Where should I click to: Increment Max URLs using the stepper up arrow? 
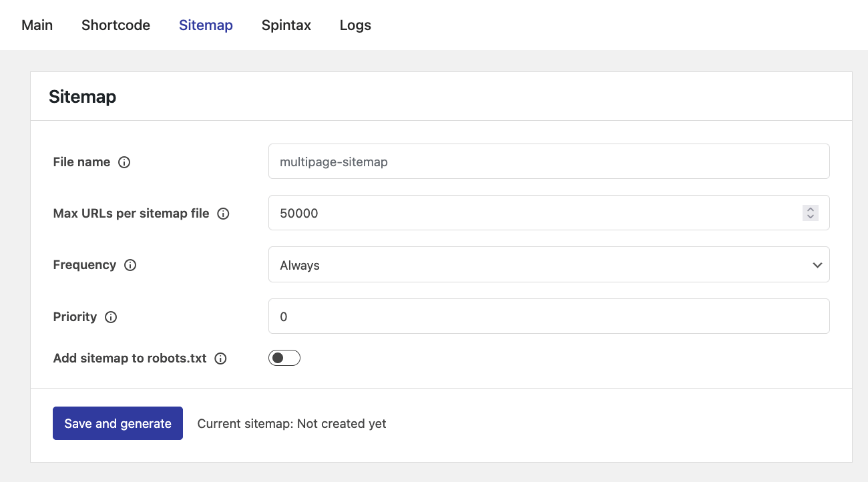click(810, 210)
